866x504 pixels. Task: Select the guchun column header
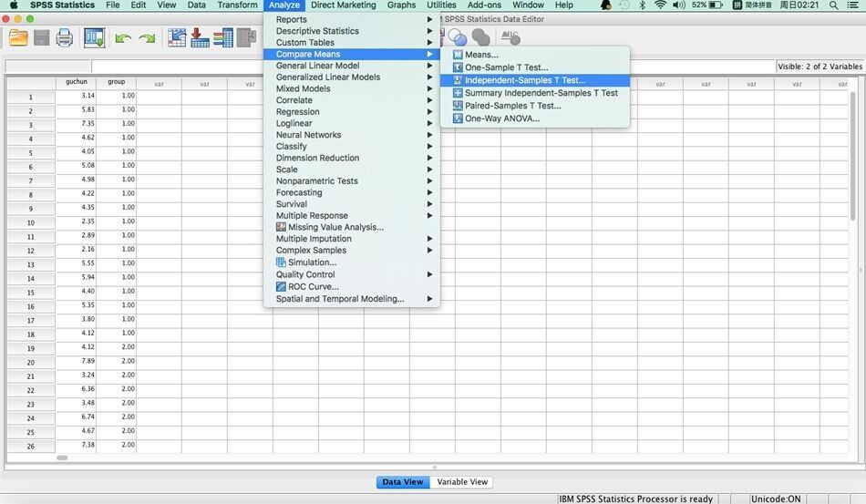77,82
